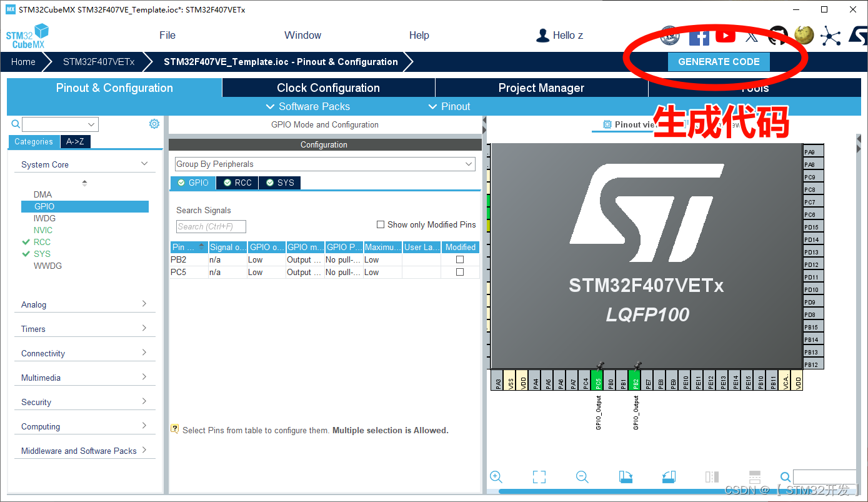Click the user profile icon beside Hello z
This screenshot has width=868, height=502.
click(542, 35)
